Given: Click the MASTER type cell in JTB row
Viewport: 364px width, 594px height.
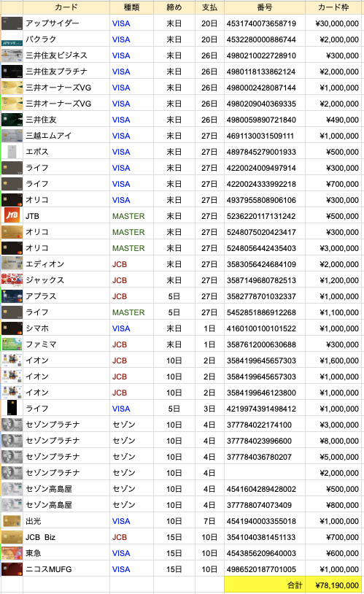Looking at the screenshot, I should (x=132, y=216).
